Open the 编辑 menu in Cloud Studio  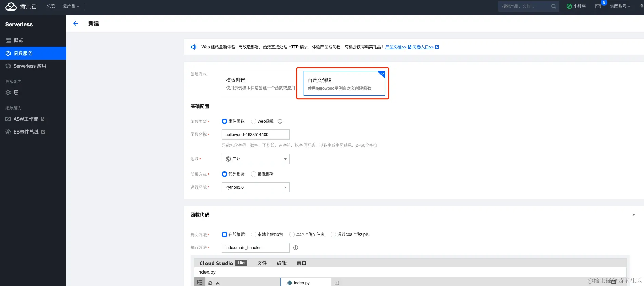coord(282,263)
